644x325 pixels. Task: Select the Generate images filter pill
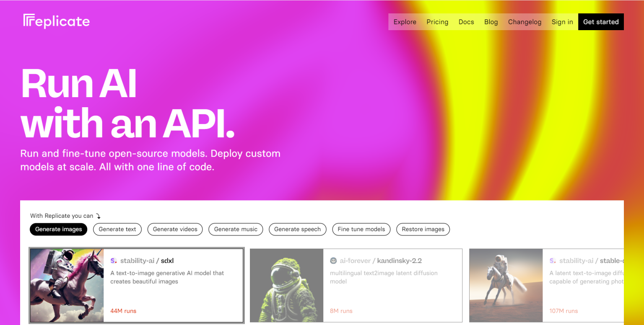point(59,229)
